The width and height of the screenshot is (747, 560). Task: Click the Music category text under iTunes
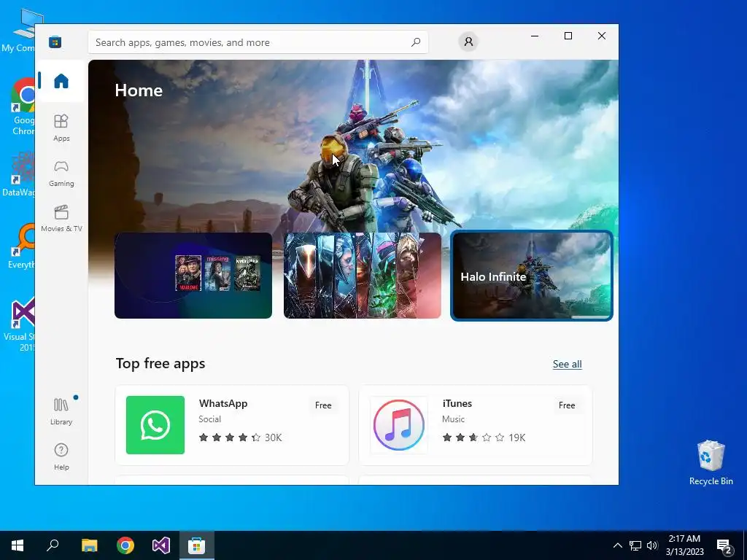[x=453, y=419]
